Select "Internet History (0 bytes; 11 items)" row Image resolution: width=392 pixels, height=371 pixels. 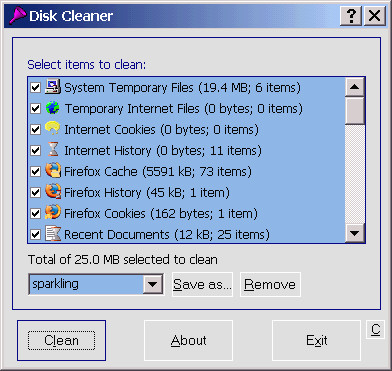pos(186,151)
